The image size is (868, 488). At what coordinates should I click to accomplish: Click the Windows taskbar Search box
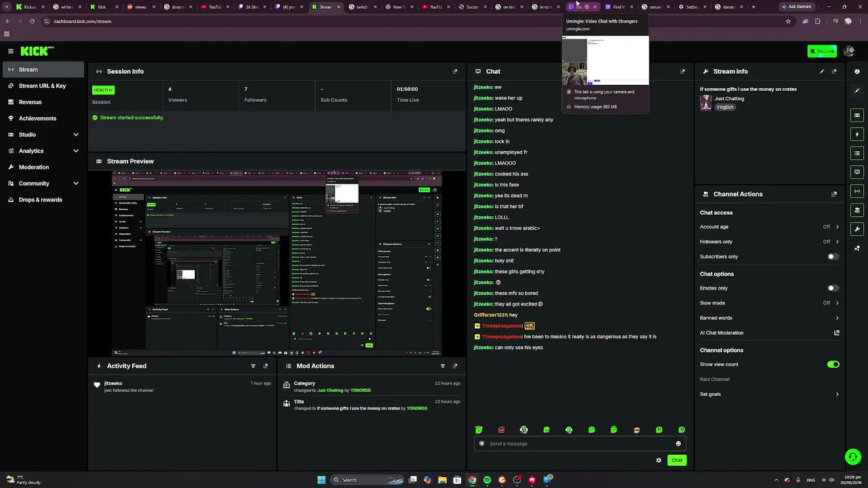[366, 480]
